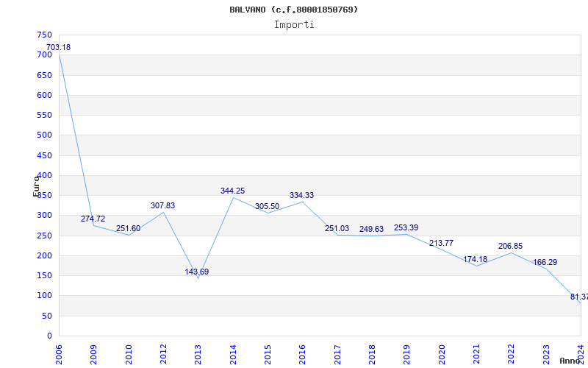Select the 700 Euro axis value
Screen dimensions: 588x368
[x=44, y=54]
